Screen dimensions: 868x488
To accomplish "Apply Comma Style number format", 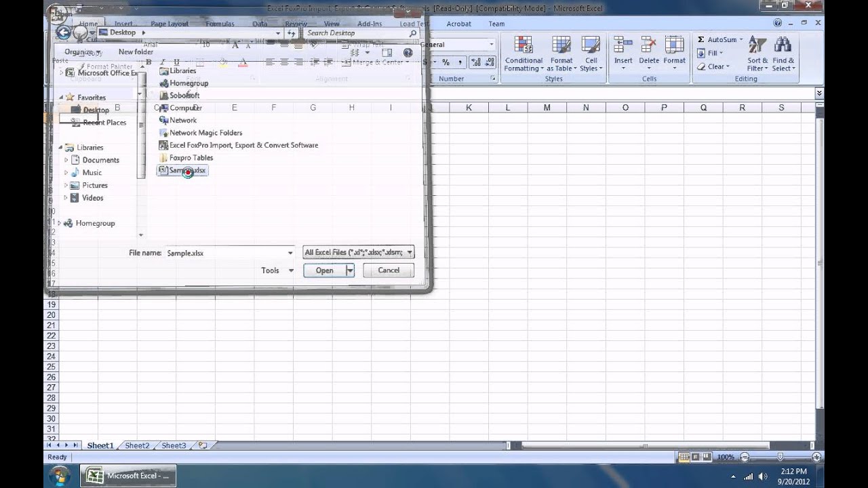I will coord(460,62).
